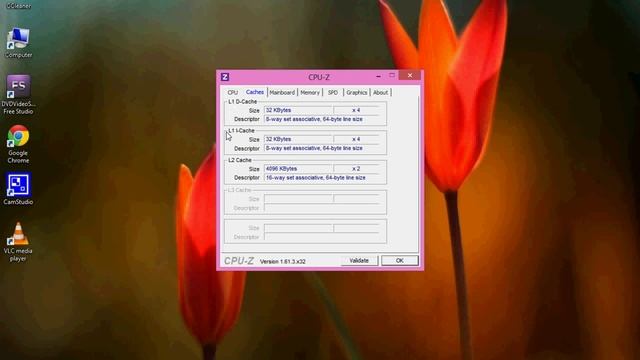
Task: Click the CPU-Z version text
Action: click(282, 261)
